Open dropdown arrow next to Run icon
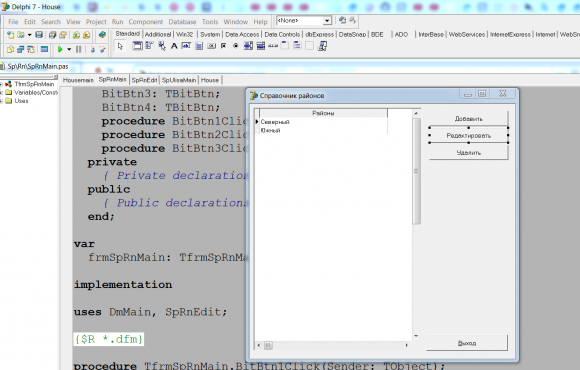 point(69,49)
